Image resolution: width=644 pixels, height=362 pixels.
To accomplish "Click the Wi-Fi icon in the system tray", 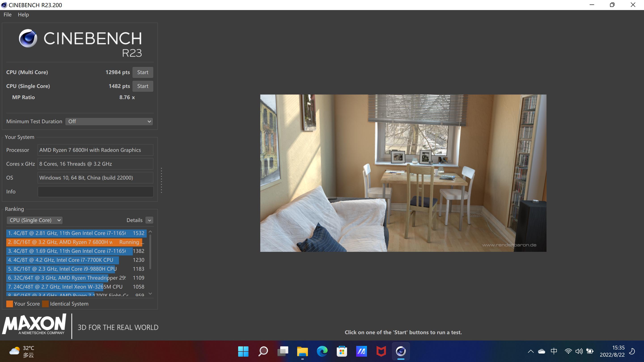I will pyautogui.click(x=568, y=351).
